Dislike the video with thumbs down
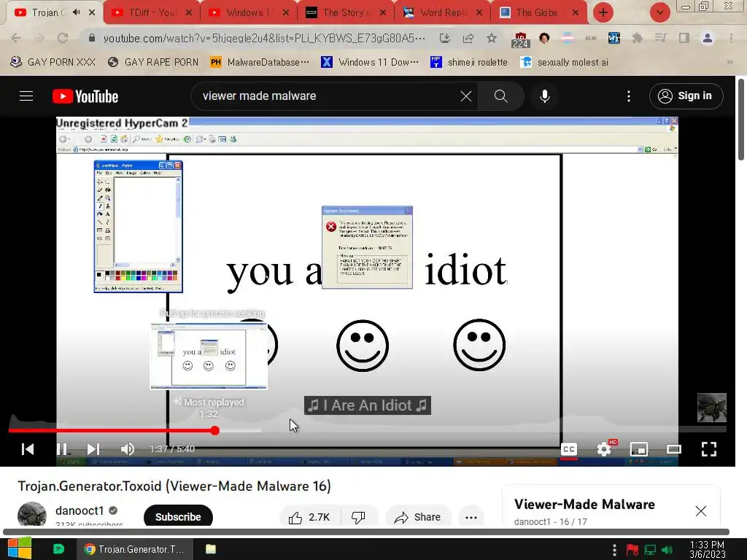Screen dimensions: 747x560 [358, 517]
